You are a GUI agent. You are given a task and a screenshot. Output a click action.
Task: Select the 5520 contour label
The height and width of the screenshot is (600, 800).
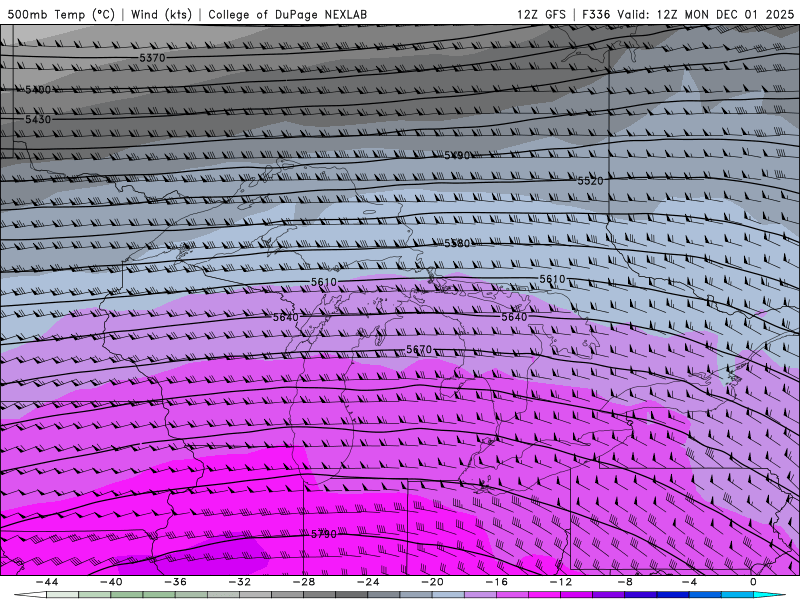pos(590,181)
